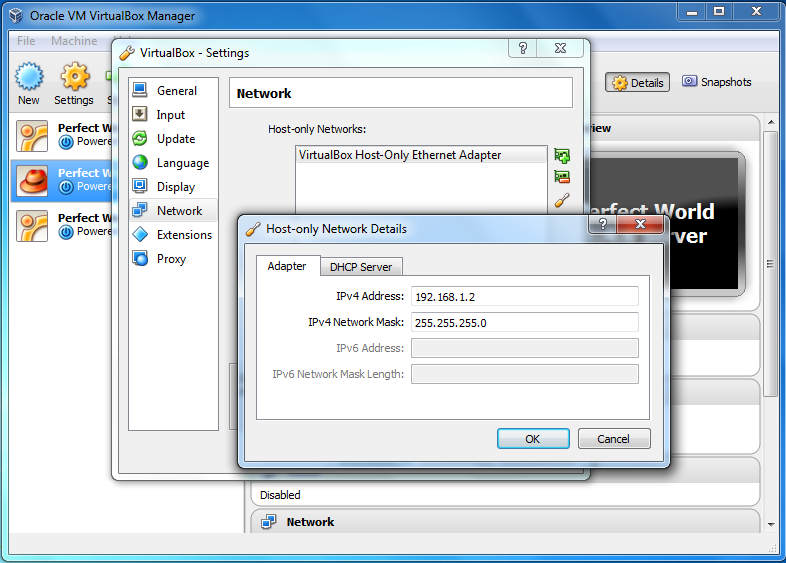This screenshot has width=786, height=563.
Task: Minimize the VirtualBox Manager window
Action: coord(692,12)
